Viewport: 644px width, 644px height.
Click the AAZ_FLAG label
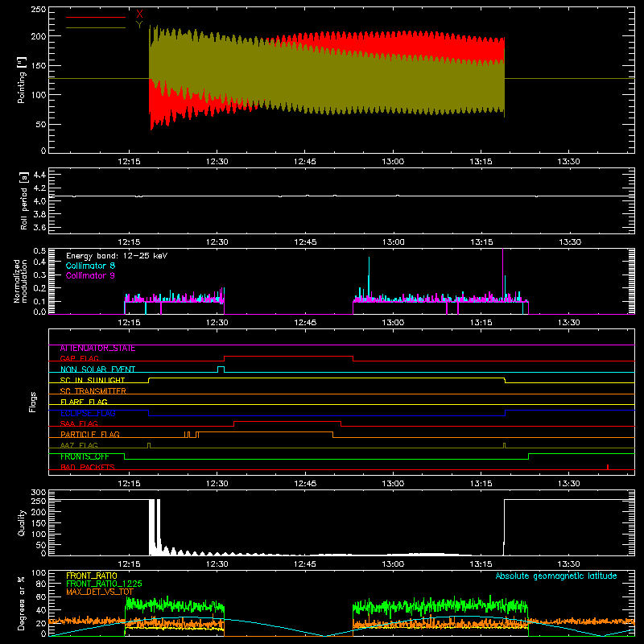pyautogui.click(x=79, y=445)
